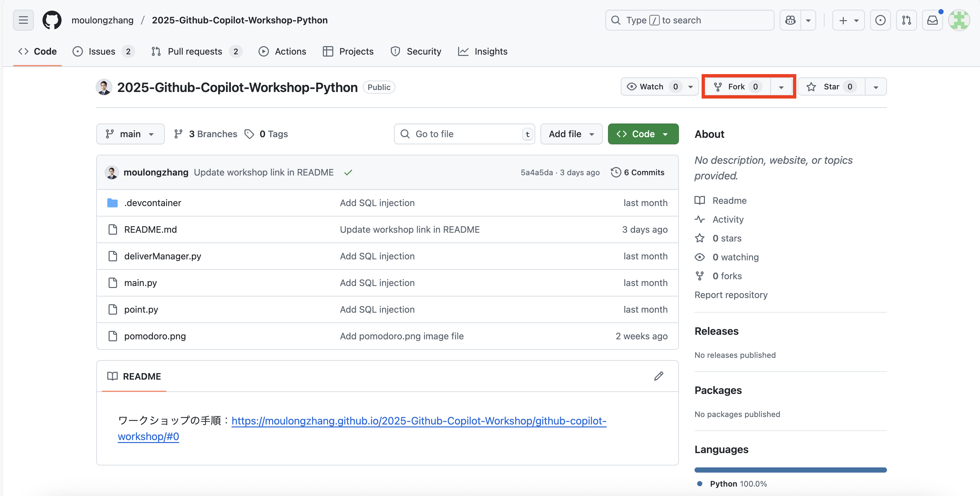The image size is (980, 496).
Task: Expand the Copilot dropdown arrow
Action: [x=808, y=20]
